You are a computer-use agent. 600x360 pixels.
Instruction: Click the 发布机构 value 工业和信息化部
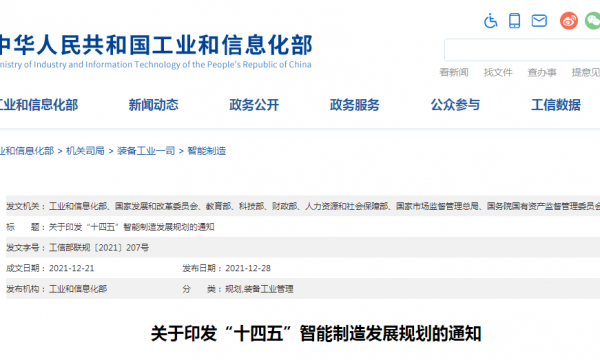(78, 289)
